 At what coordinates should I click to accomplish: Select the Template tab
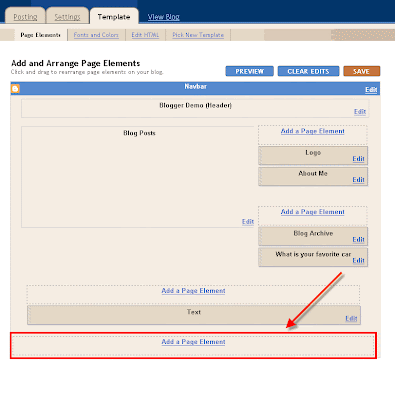tap(114, 17)
